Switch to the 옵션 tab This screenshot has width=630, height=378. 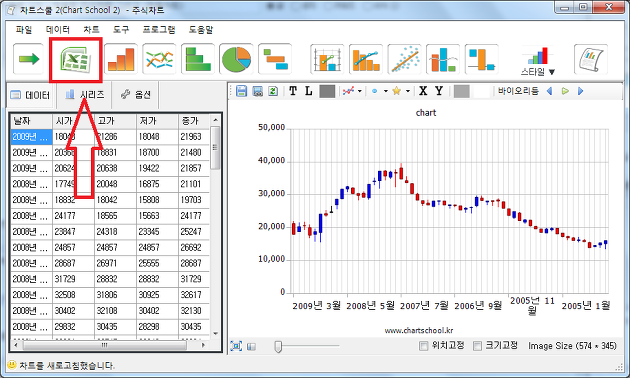[136, 94]
